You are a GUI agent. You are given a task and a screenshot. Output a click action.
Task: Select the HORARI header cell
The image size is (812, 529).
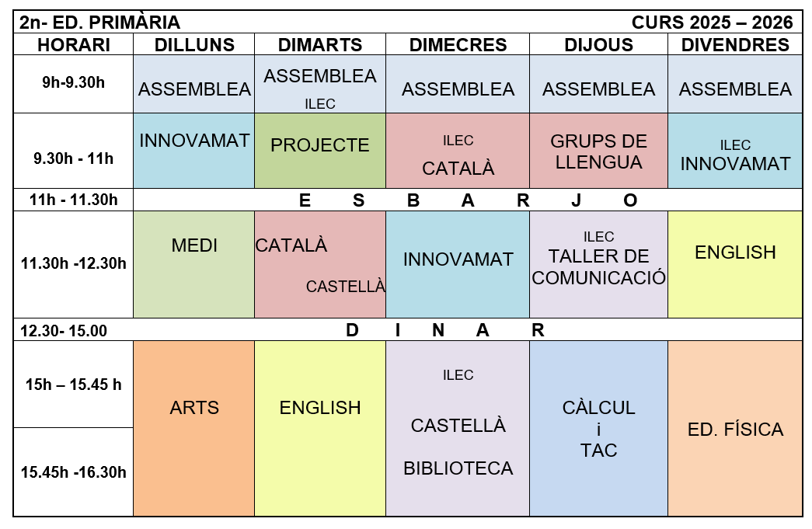tap(74, 45)
